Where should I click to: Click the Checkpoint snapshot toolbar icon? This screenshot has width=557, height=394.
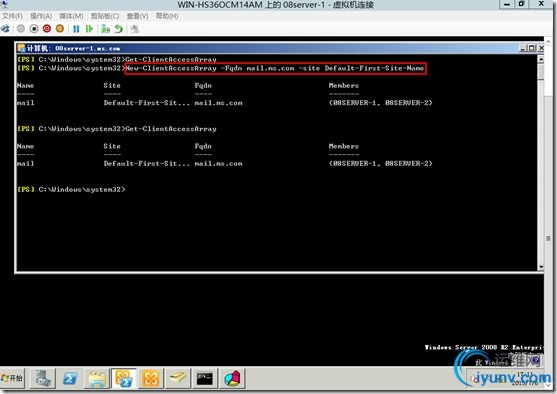[x=105, y=29]
